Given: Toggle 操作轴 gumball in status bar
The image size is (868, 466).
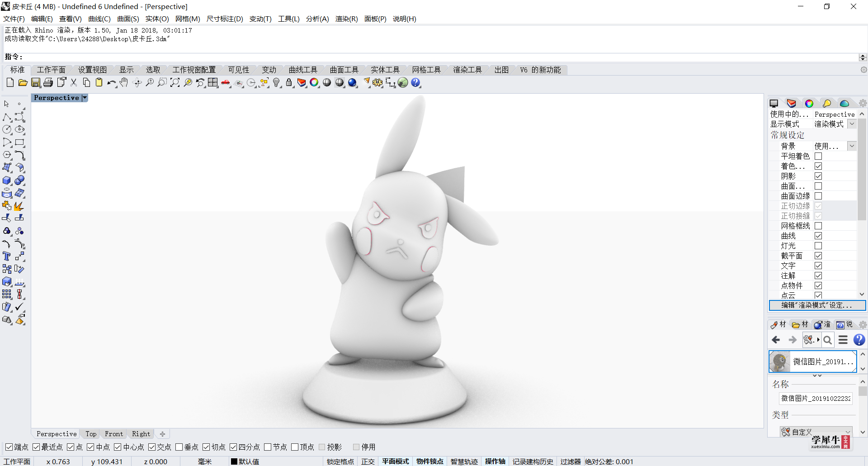Looking at the screenshot, I should 495,461.
